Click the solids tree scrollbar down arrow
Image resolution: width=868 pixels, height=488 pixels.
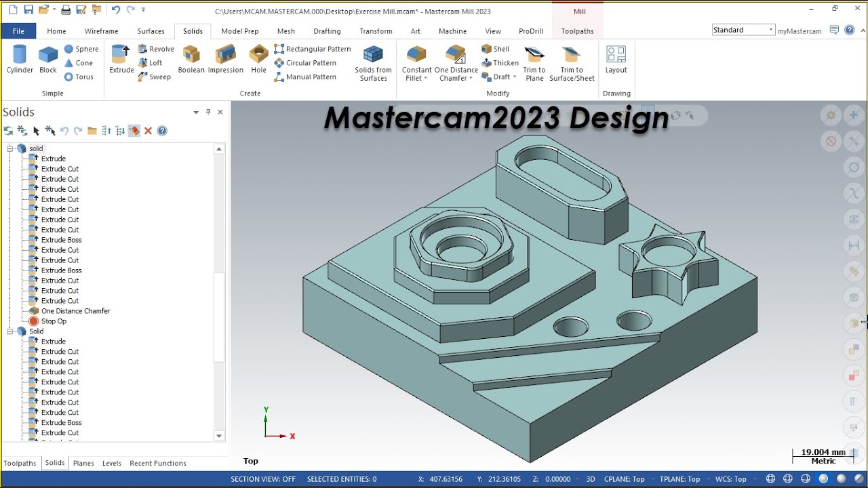[x=219, y=436]
